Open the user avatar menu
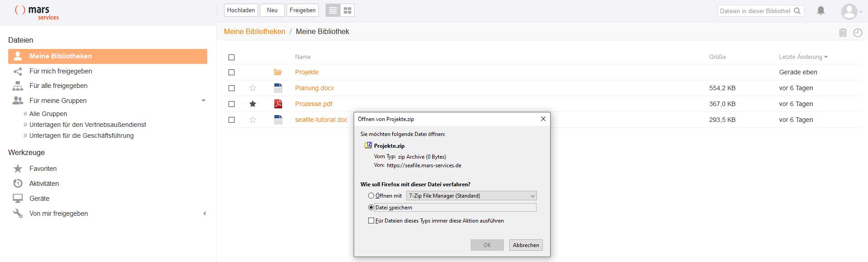This screenshot has width=868, height=262. pos(850,11)
